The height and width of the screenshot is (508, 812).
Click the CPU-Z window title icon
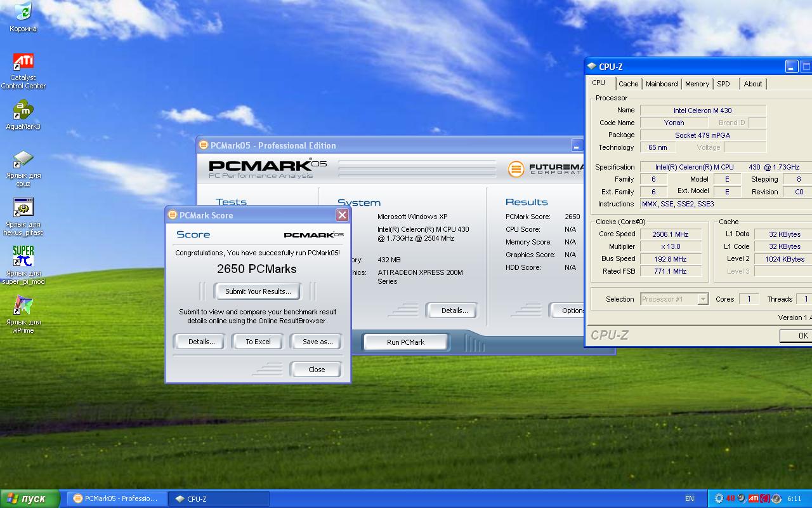point(592,67)
